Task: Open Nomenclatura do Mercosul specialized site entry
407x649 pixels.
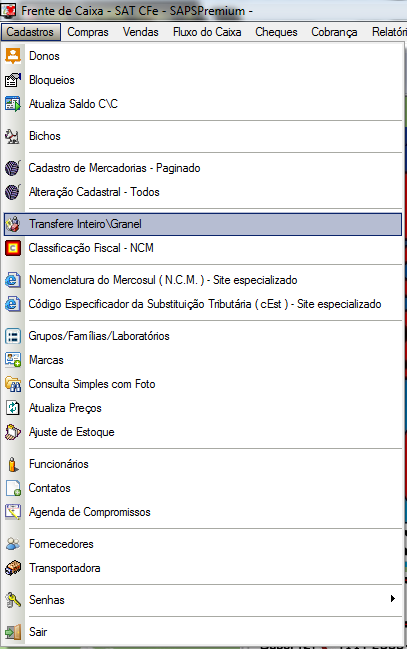Action: coord(203,280)
